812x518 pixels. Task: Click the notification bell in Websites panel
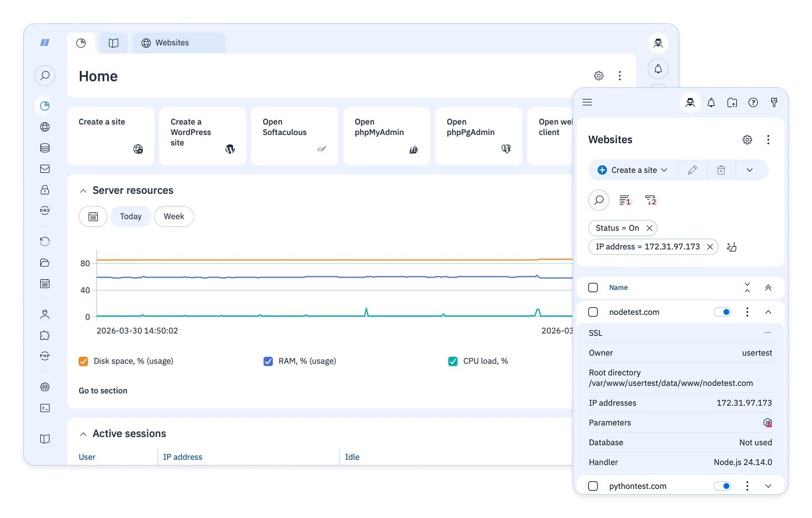point(711,102)
